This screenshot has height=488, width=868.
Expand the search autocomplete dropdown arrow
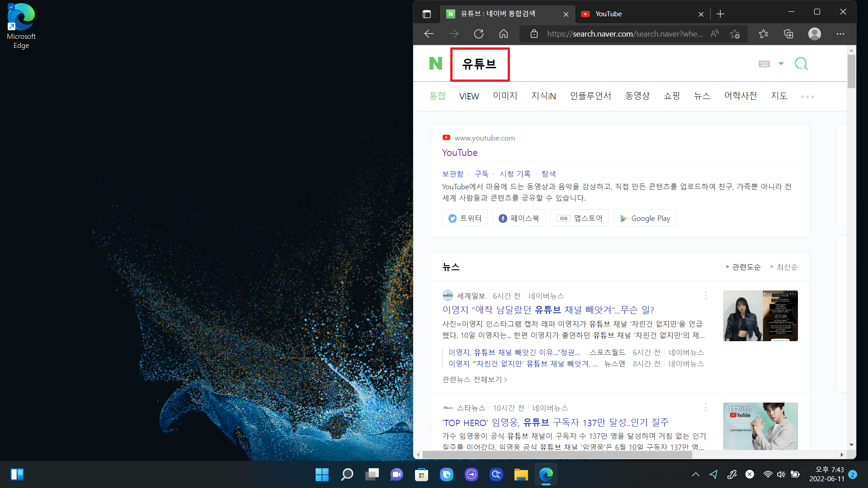tap(781, 64)
